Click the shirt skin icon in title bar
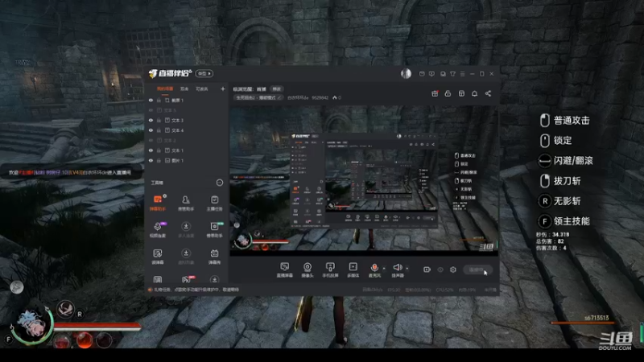The image size is (644, 362). (452, 74)
